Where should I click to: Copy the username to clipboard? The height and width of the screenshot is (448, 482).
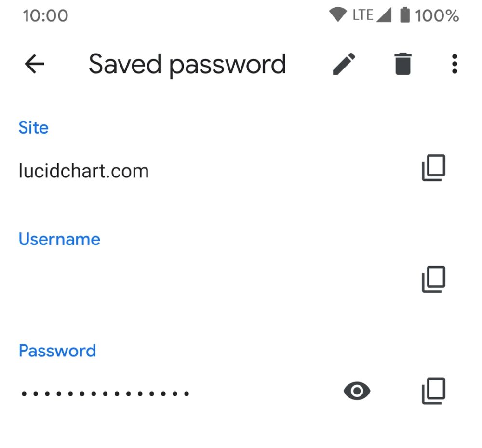pos(433,279)
